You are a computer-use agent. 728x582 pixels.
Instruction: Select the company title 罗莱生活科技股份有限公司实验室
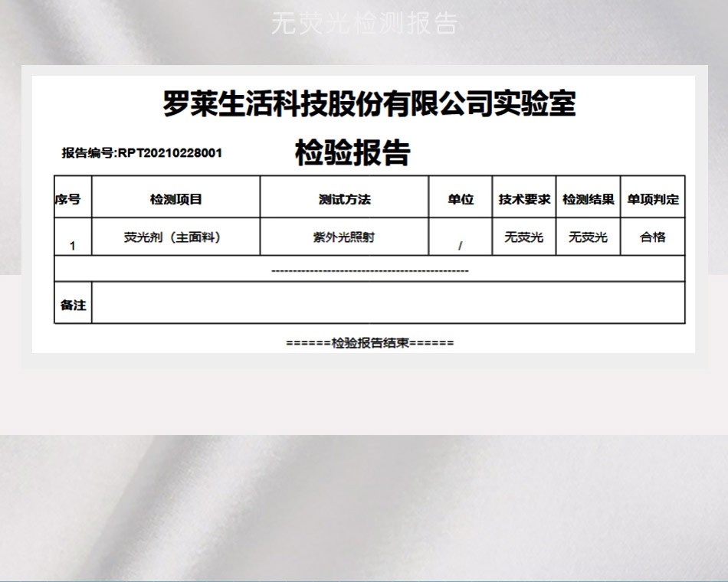point(369,103)
